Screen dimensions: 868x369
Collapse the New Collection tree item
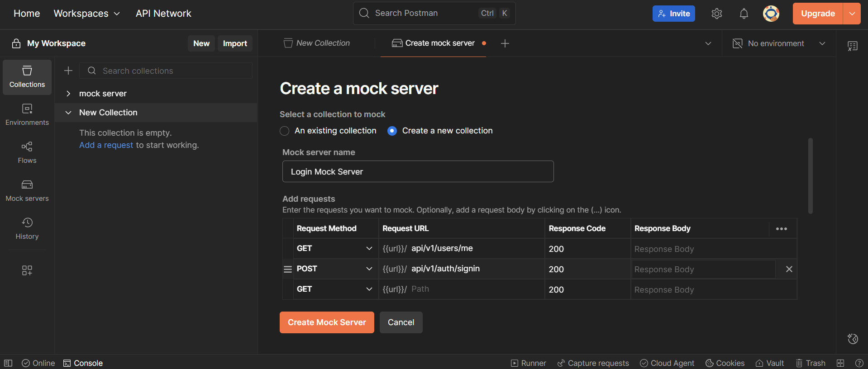click(x=68, y=113)
